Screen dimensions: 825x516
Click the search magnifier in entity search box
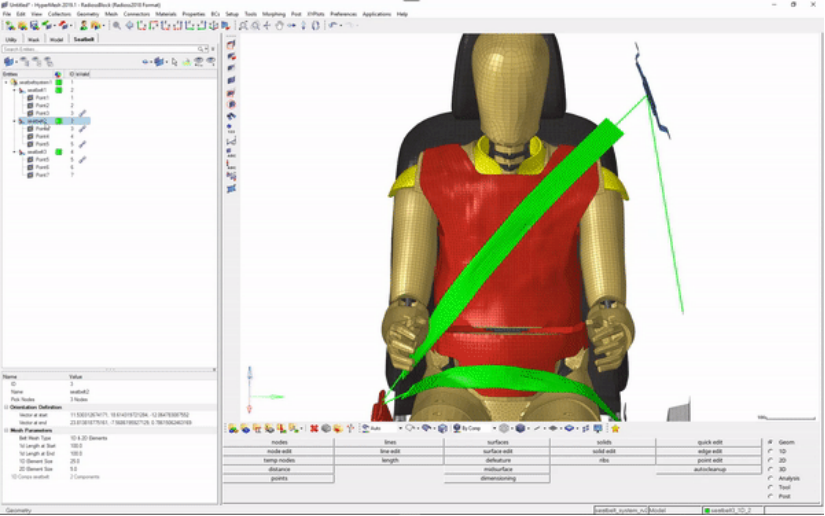(x=200, y=49)
